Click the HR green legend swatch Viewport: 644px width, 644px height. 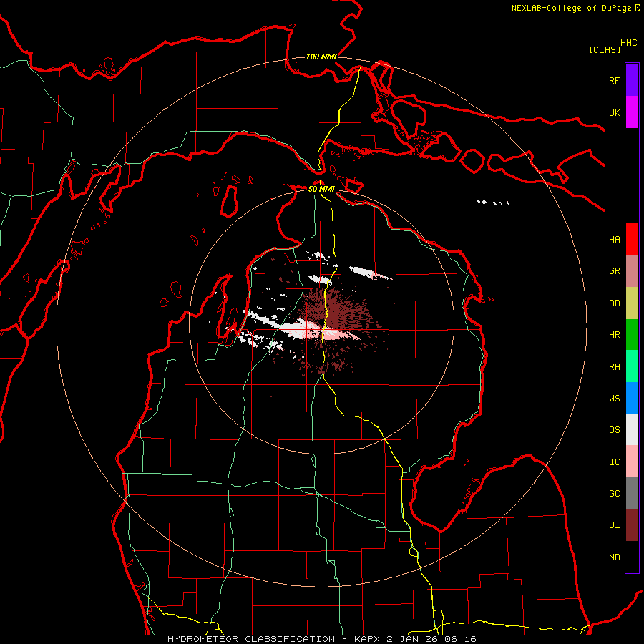click(x=632, y=335)
